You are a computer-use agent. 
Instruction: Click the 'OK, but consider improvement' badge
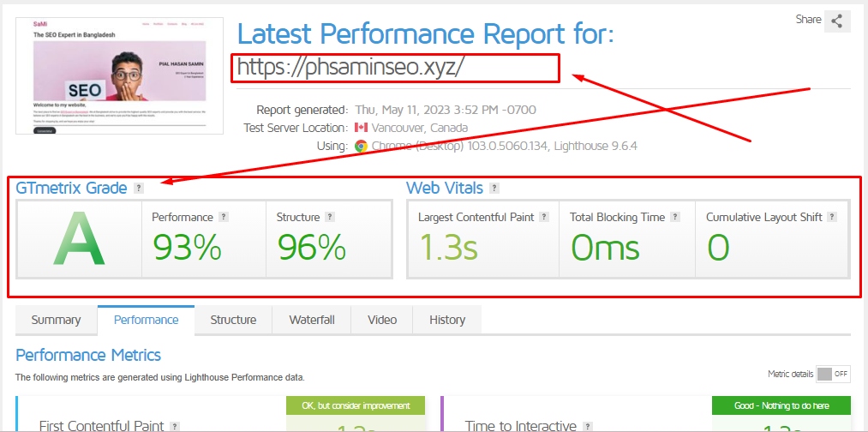(356, 405)
